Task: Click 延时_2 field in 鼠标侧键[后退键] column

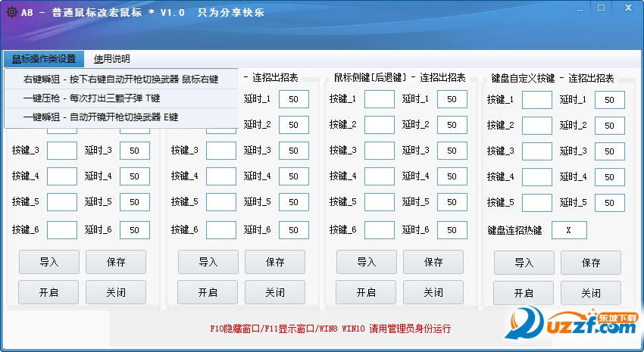Action: 452,125
